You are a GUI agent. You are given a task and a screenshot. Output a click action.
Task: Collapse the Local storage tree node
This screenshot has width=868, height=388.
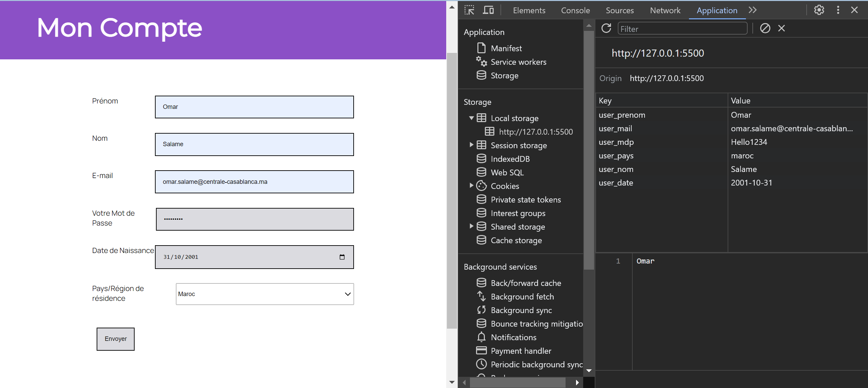tap(471, 118)
